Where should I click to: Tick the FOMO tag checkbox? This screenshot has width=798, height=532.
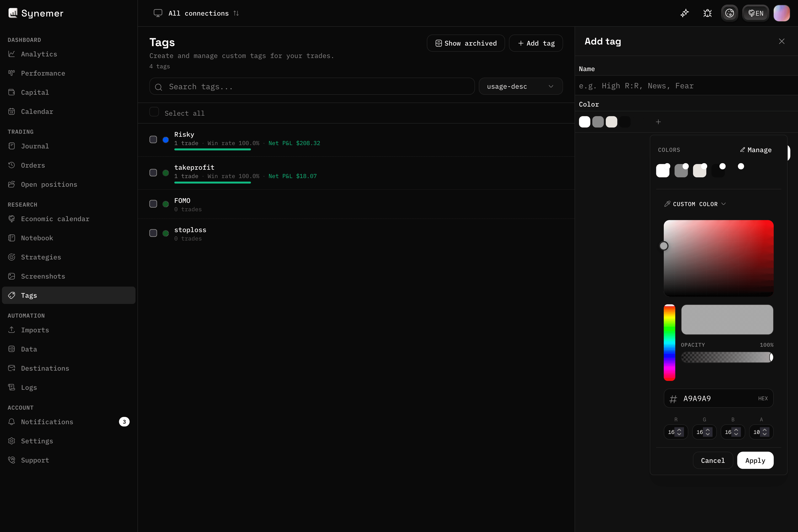click(153, 204)
